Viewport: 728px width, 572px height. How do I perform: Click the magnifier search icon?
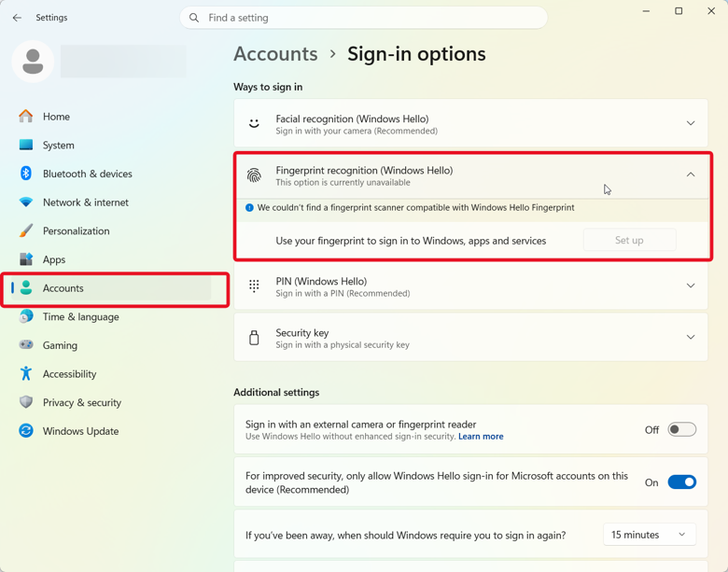coord(194,18)
